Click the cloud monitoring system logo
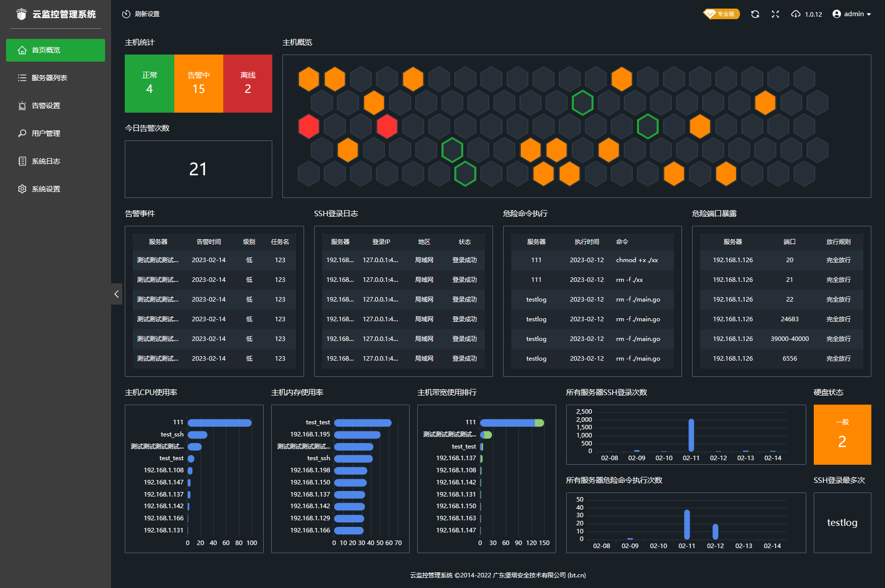 point(21,14)
